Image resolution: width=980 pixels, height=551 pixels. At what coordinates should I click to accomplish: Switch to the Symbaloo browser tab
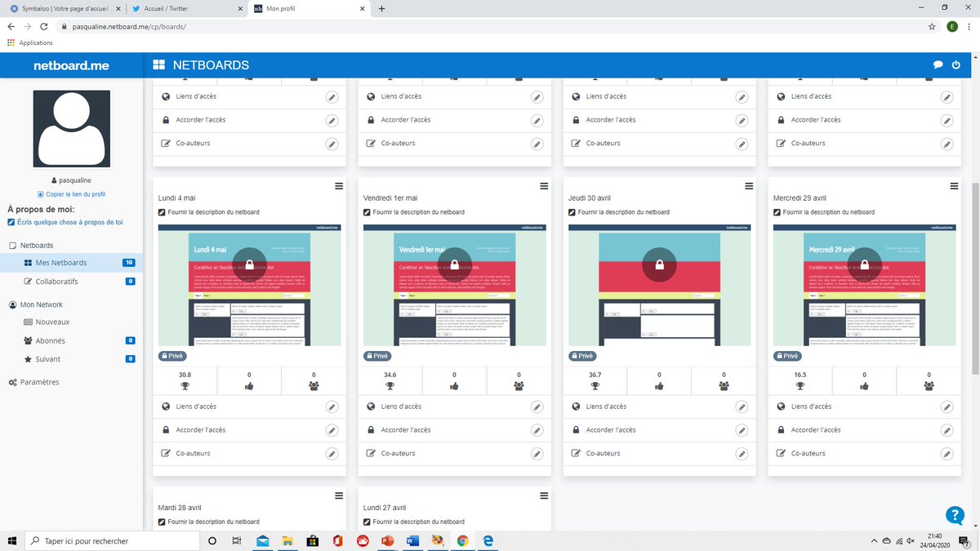click(x=64, y=8)
